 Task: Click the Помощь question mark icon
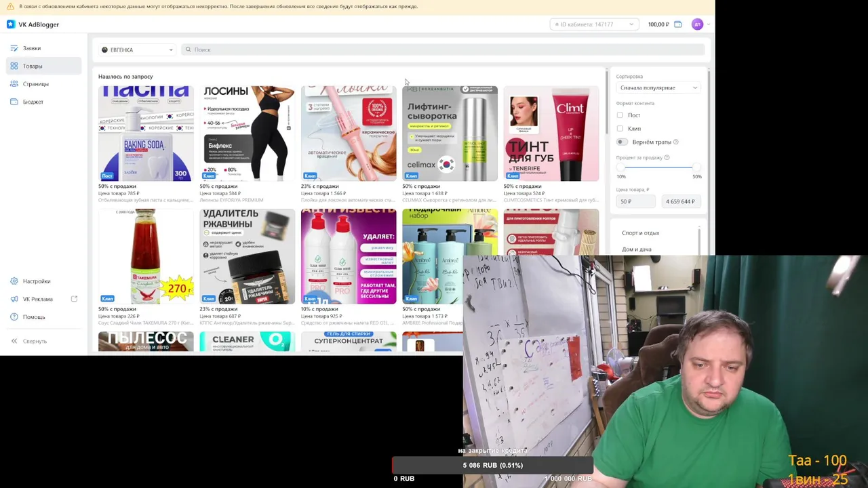pos(14,317)
